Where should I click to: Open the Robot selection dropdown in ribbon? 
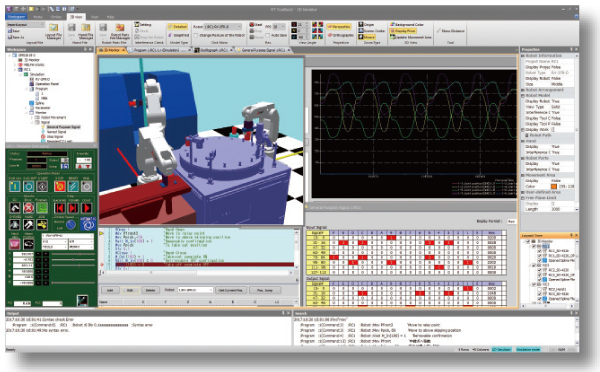pos(222,27)
